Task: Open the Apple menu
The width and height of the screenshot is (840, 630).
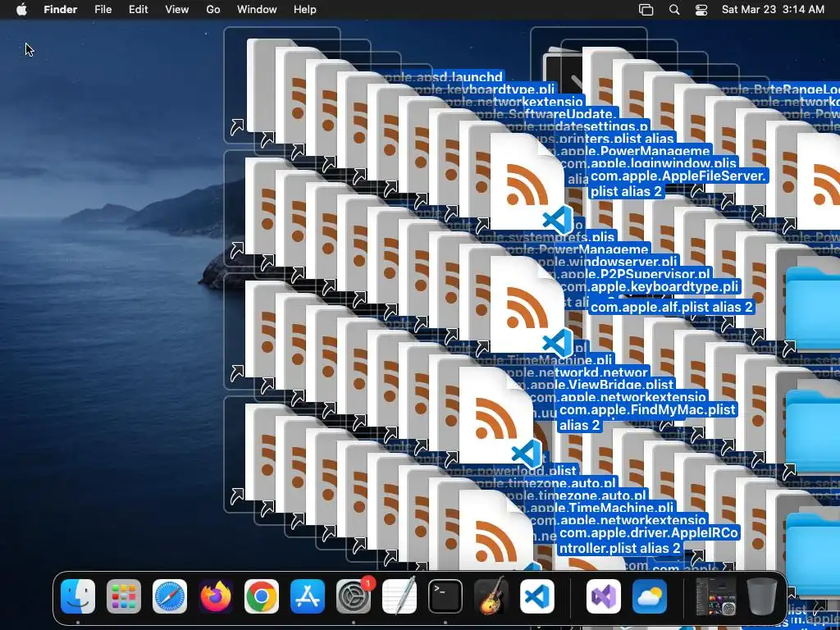Action: (21, 9)
